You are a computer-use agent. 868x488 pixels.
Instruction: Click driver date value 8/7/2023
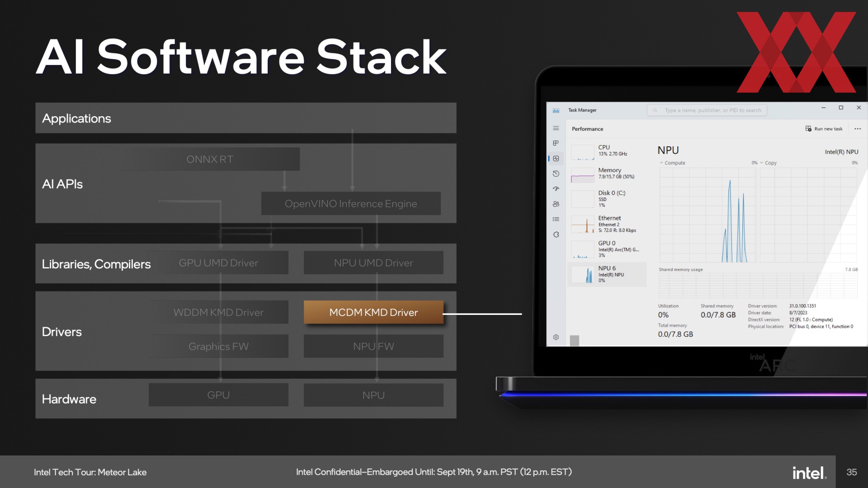798,313
